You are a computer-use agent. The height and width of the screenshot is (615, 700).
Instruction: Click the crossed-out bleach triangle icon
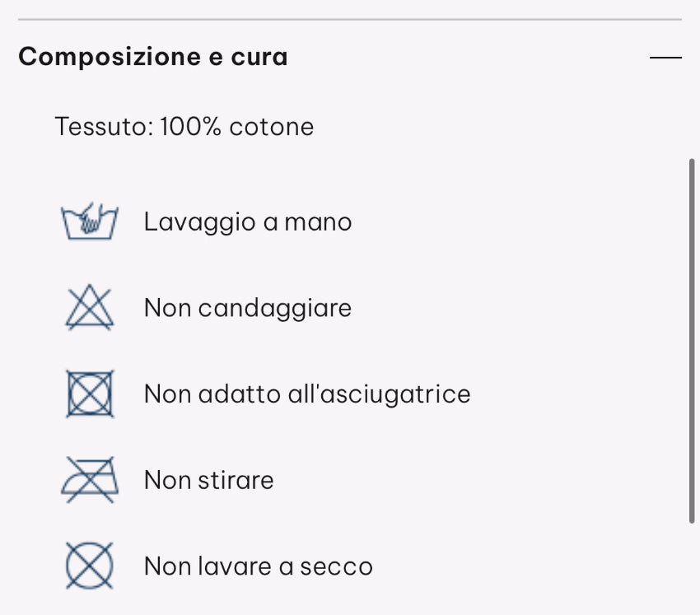[89, 308]
